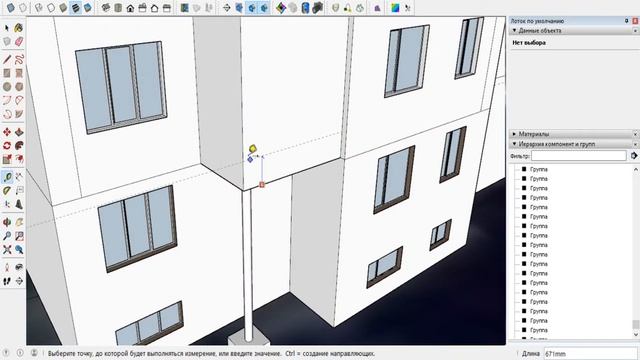Click Zoom Extents tool

pos(7,249)
